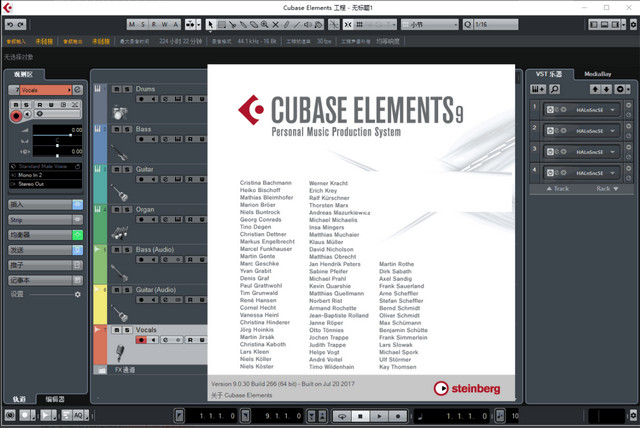Screen dimensions: 640x428
Task: Click the Redo arrow in the toolbar
Action: click(20, 25)
